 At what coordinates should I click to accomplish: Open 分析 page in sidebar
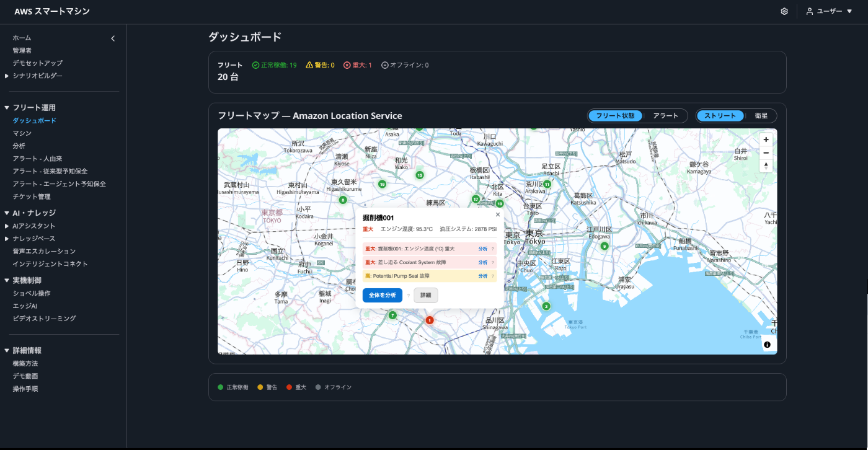click(19, 146)
